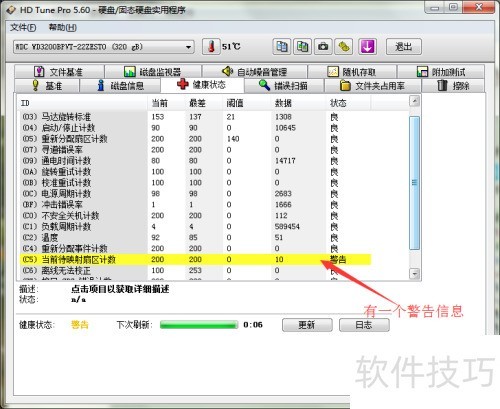Click the temperature thermometer icon

click(211, 46)
